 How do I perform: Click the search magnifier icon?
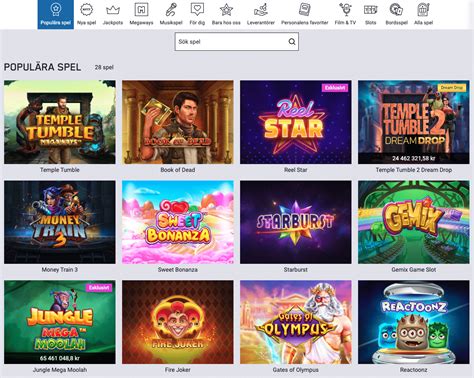[x=292, y=42]
